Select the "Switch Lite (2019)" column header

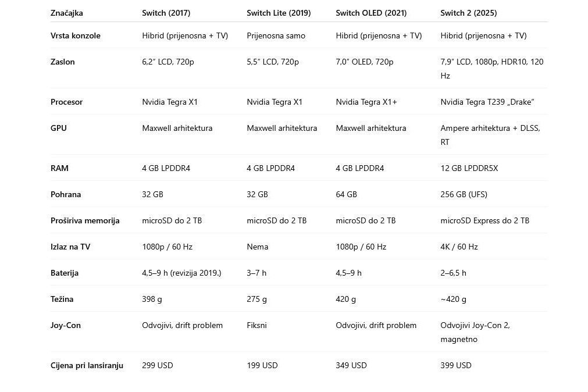click(x=279, y=13)
